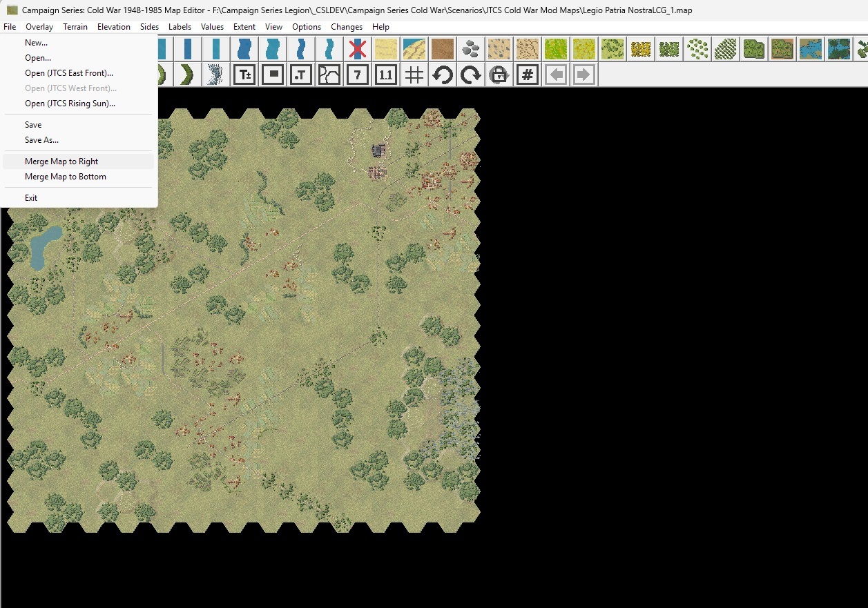Toggle the hex grid display icon
The height and width of the screenshot is (608, 868).
click(x=414, y=75)
